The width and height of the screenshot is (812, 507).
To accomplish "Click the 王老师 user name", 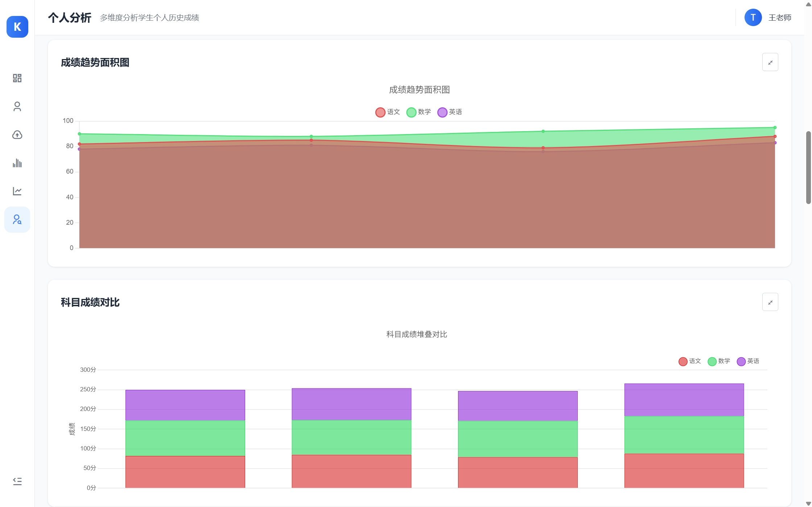I will 780,17.
